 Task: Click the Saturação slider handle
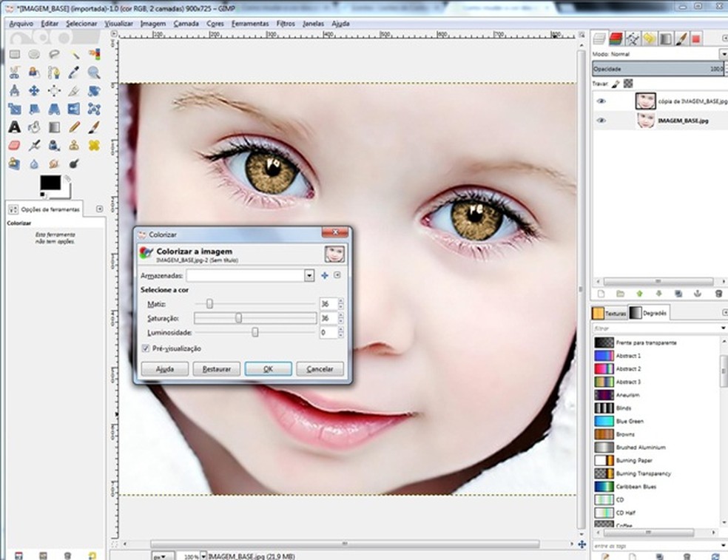[238, 318]
